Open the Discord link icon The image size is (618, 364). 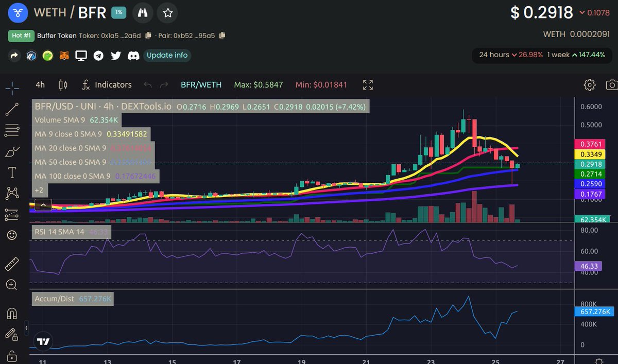[x=133, y=55]
